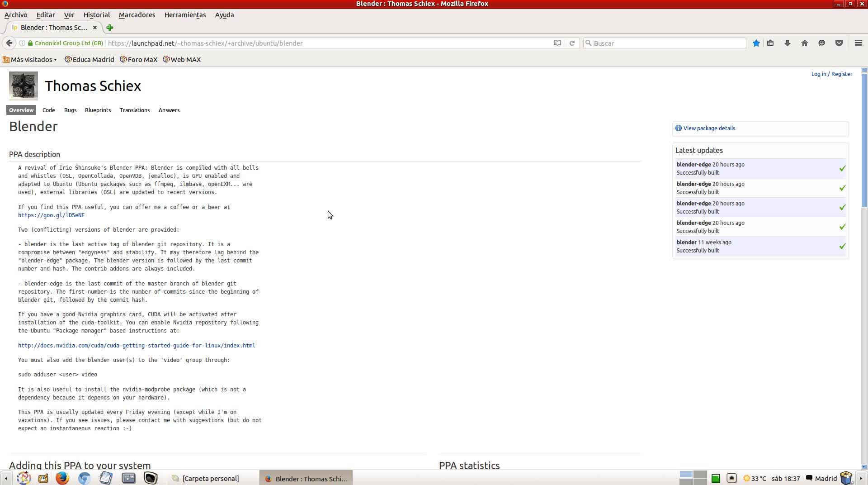The image size is (868, 485).
Task: Close the Blender : Thomas Schiex tab
Action: point(95,28)
